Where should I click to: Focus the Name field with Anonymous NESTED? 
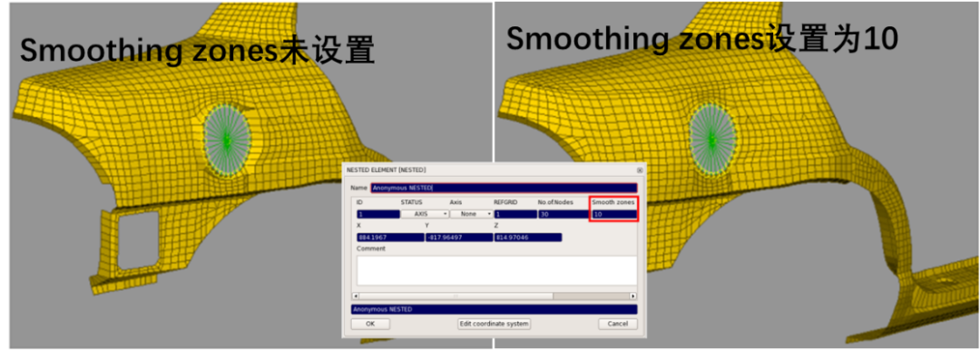(x=504, y=188)
